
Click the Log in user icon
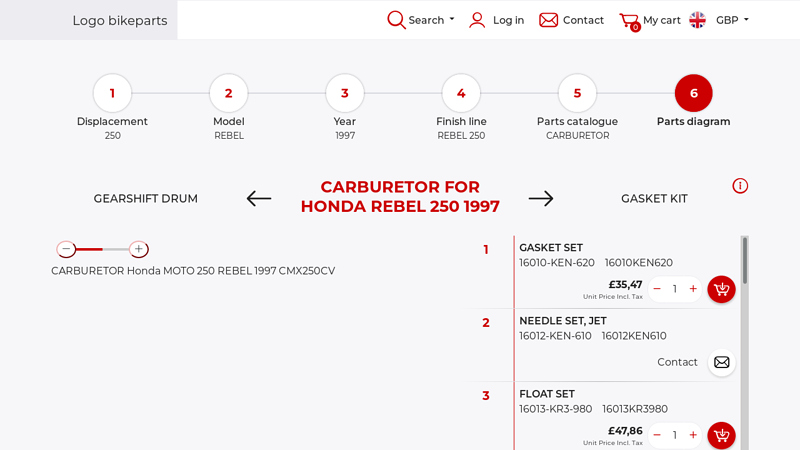tap(477, 20)
